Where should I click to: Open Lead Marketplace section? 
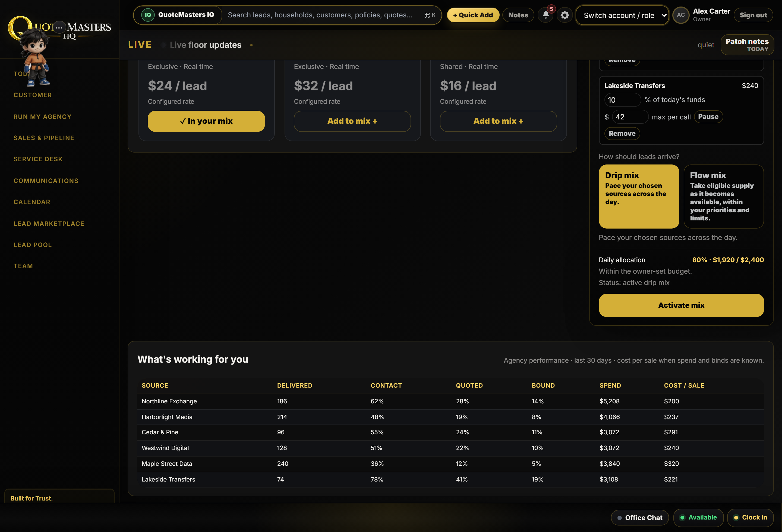49,224
